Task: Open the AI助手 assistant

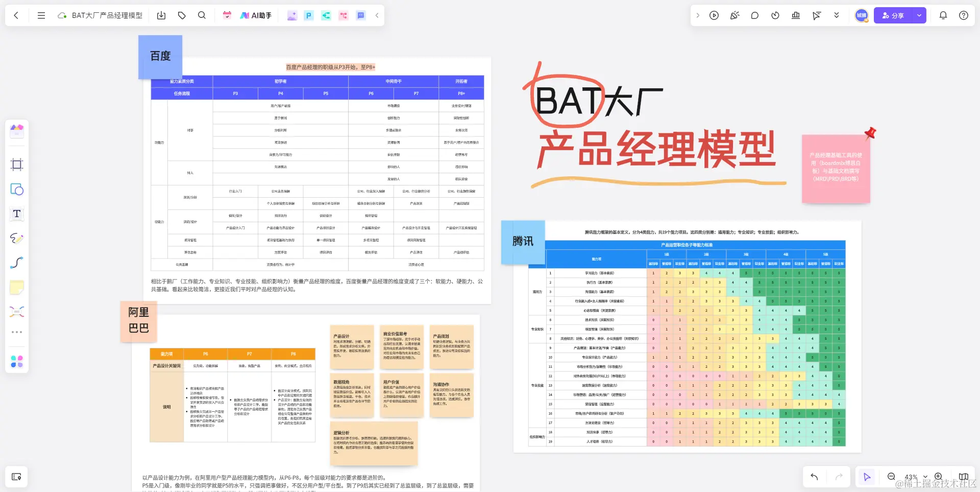Action: pyautogui.click(x=255, y=15)
